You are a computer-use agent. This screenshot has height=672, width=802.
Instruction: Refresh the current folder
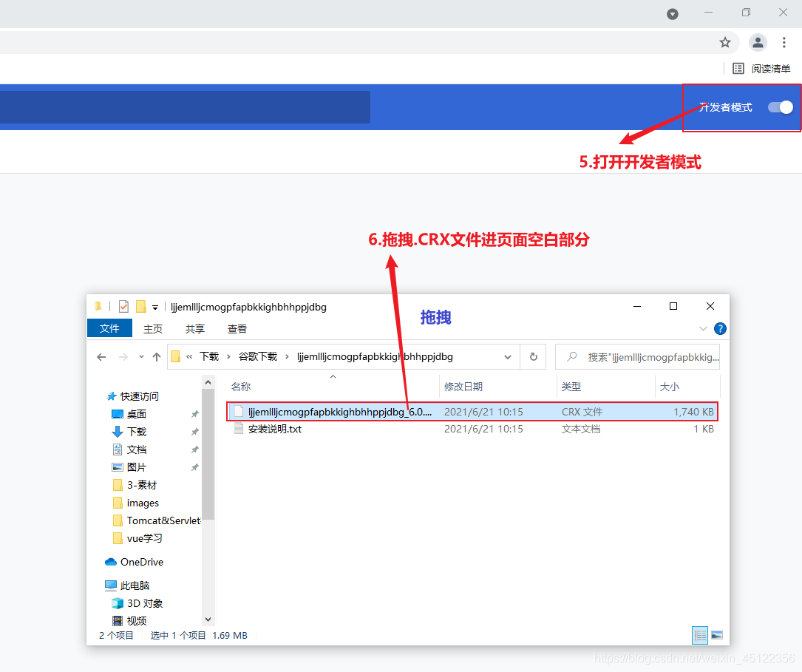coord(534,357)
